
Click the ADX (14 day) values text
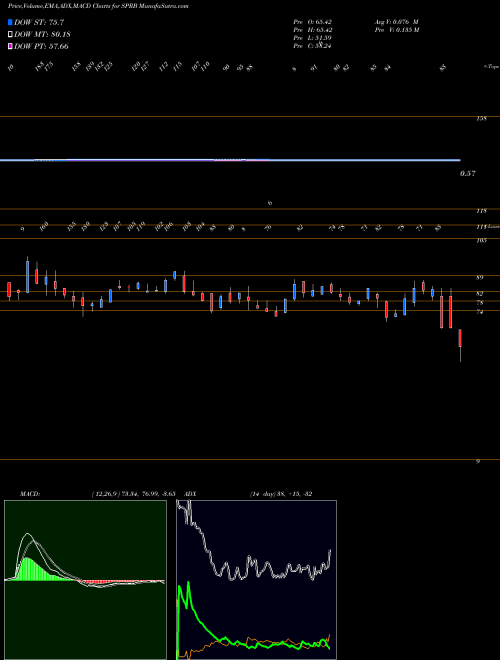pos(281,494)
